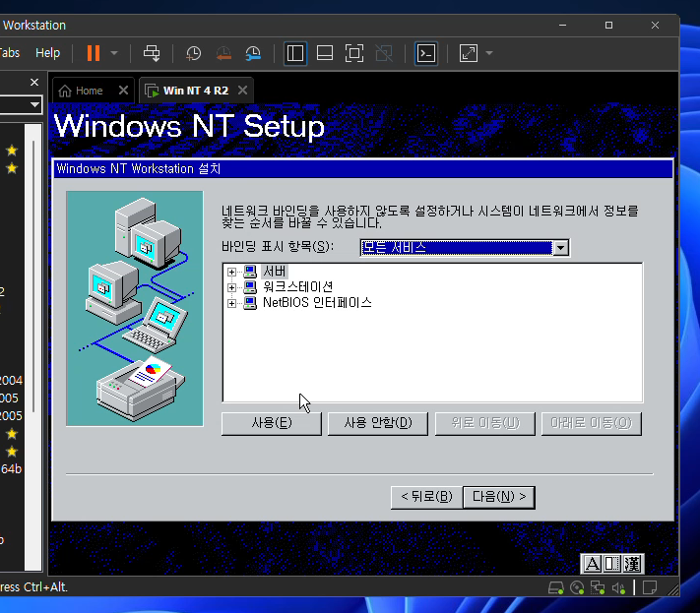Click the 아래로 이동(O) button
Screen dimensions: 700x613
tap(592, 423)
